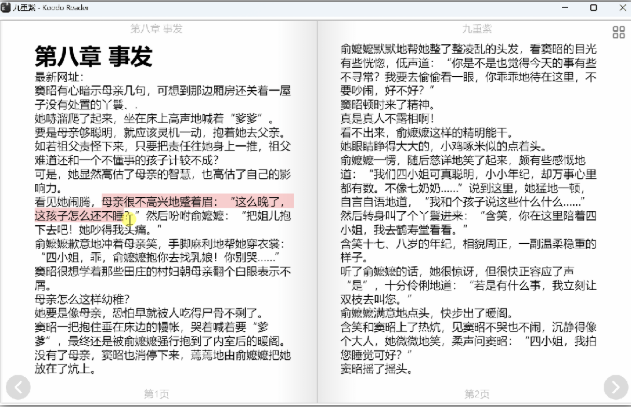
Task: Click the line 窦昭摇了摇头。
Action: (377, 369)
